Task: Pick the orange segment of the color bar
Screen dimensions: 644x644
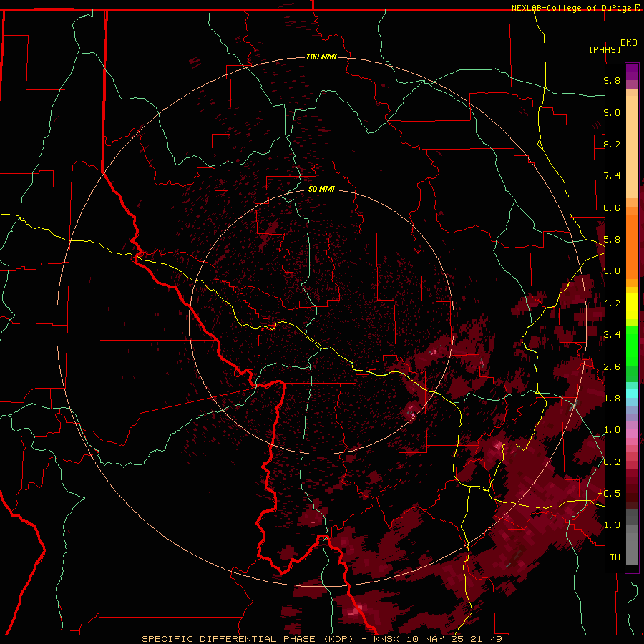Action: pyautogui.click(x=632, y=246)
